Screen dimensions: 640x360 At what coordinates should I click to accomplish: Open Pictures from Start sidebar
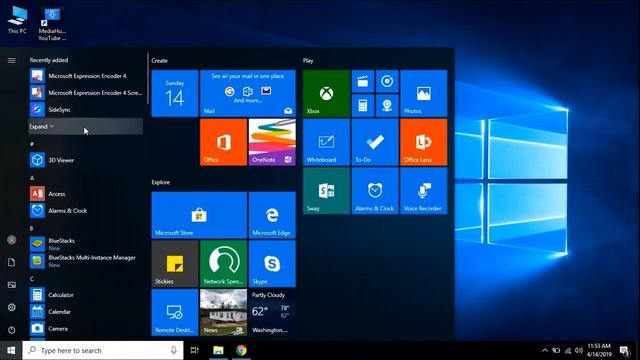click(x=11, y=285)
